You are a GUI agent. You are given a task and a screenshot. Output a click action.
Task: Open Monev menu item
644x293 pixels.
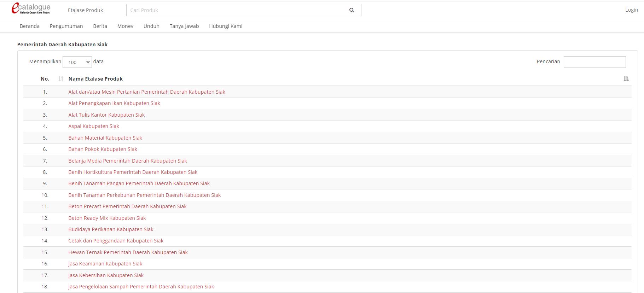(x=125, y=26)
